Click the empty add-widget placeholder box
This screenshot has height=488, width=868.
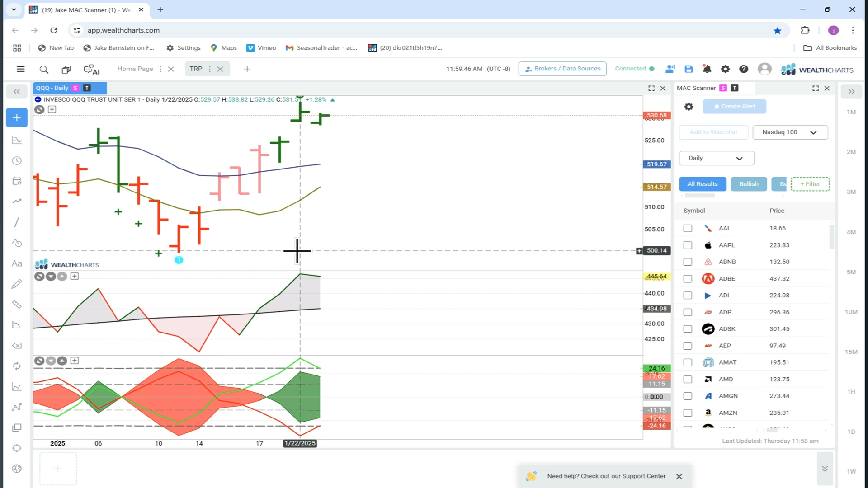tap(58, 469)
